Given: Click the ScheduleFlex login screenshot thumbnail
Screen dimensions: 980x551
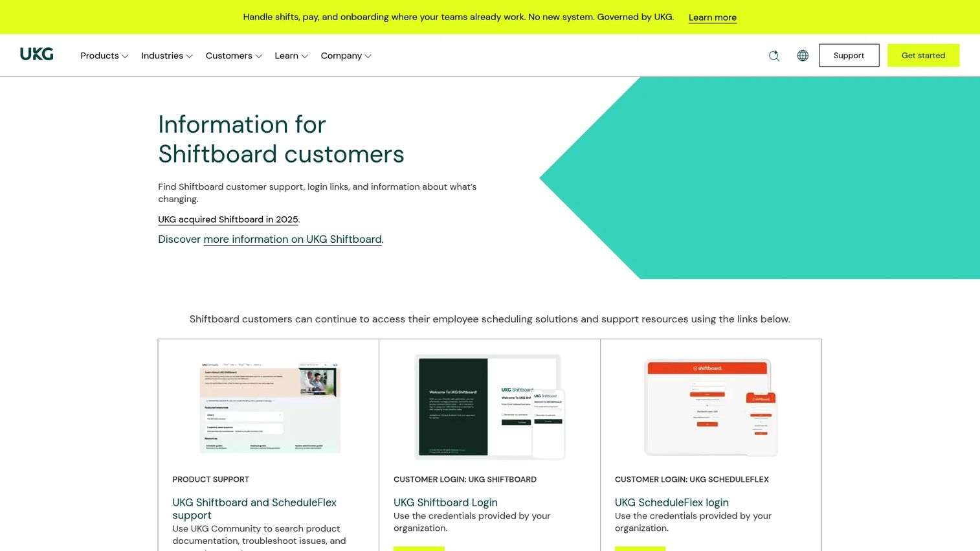Looking at the screenshot, I should (x=711, y=407).
